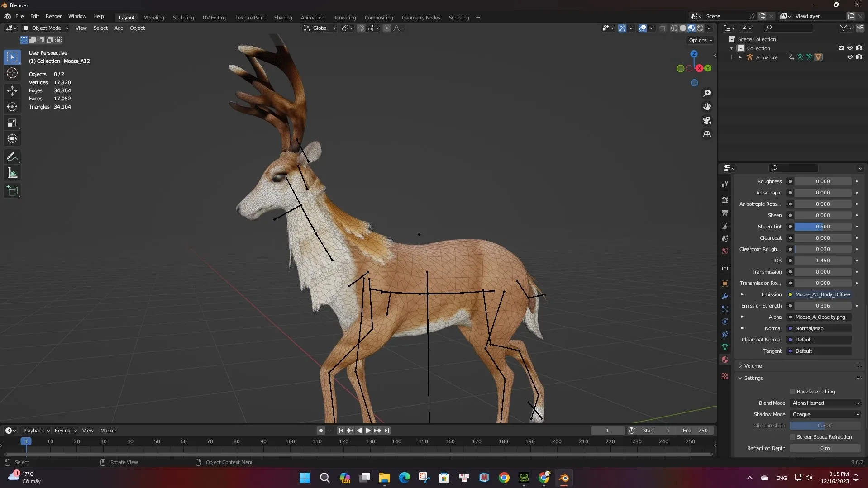Expand the Armature entry in the outliner
This screenshot has height=488, width=868.
pos(741,57)
